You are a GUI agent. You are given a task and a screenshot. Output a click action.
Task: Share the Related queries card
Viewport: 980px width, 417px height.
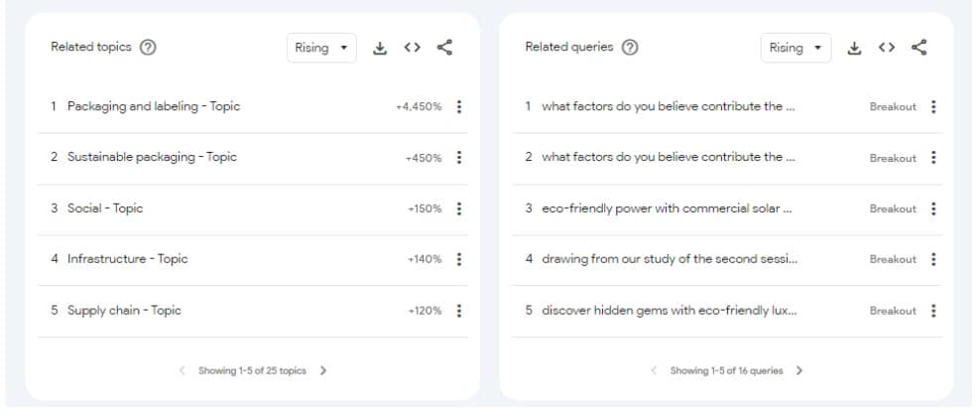coord(919,48)
